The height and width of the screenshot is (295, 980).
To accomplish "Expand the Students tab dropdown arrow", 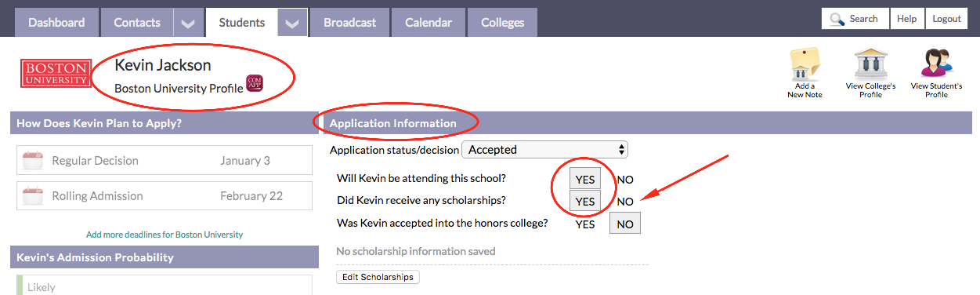I will pyautogui.click(x=292, y=23).
